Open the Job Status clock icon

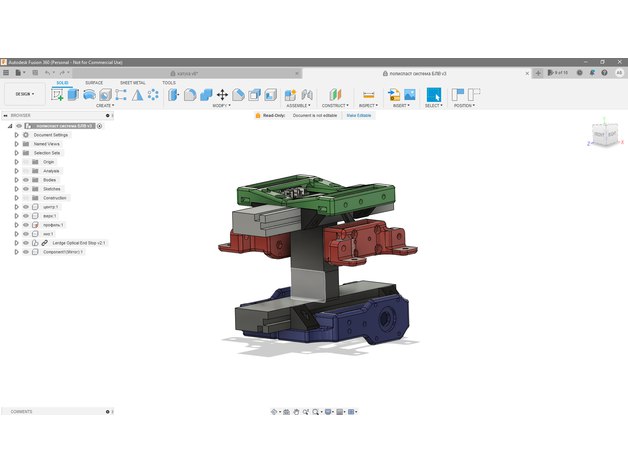pyautogui.click(x=580, y=73)
